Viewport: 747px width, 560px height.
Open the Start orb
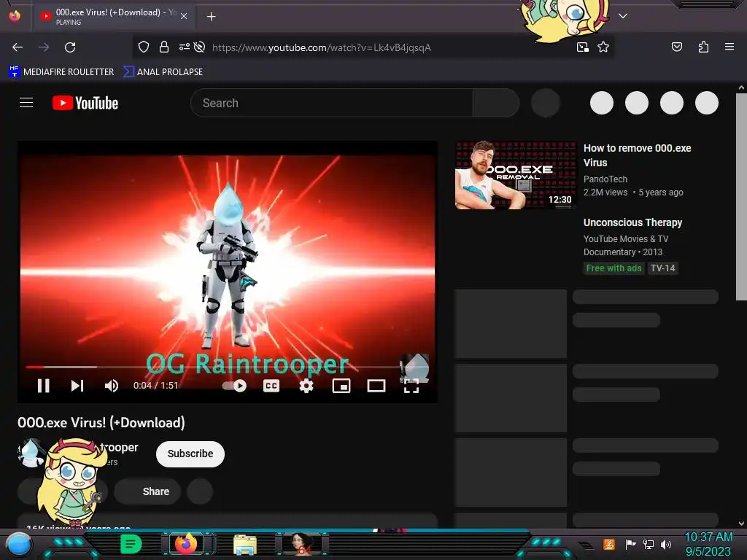tap(19, 544)
